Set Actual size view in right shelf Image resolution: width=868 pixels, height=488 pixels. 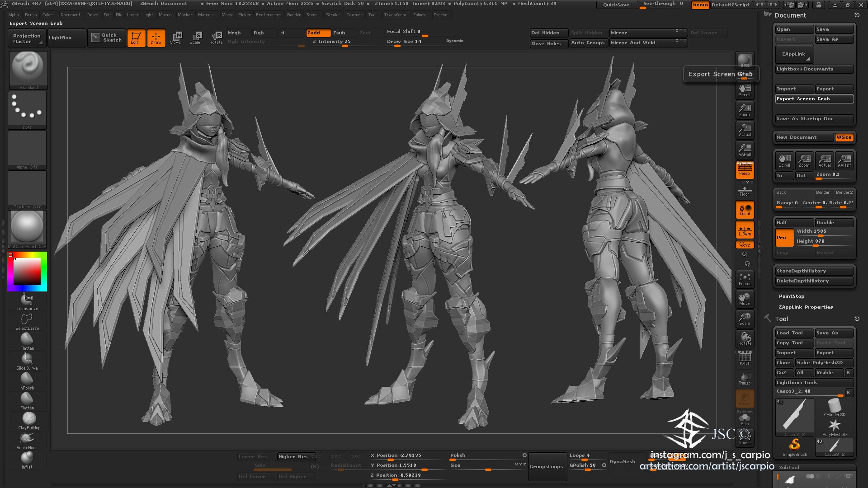click(x=745, y=130)
